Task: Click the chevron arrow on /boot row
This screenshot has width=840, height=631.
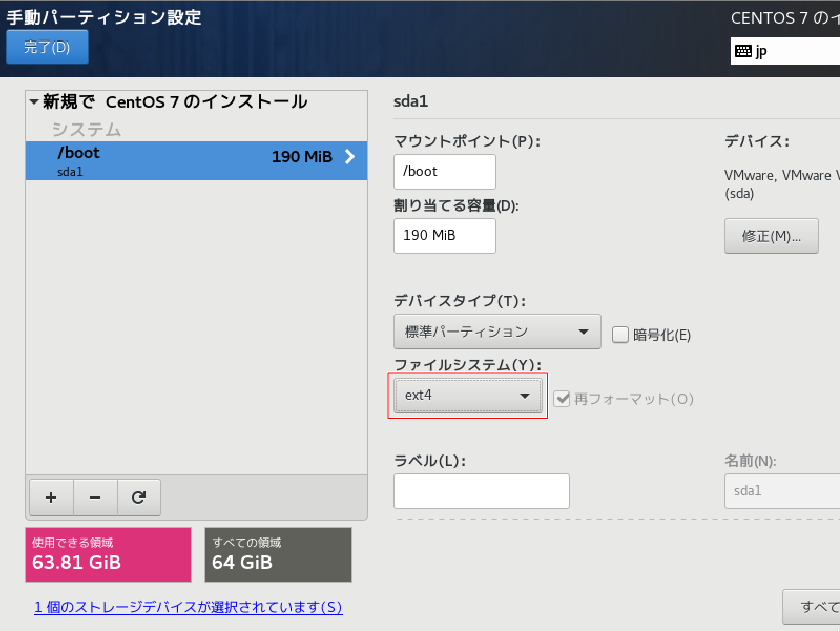Action: pyautogui.click(x=349, y=157)
